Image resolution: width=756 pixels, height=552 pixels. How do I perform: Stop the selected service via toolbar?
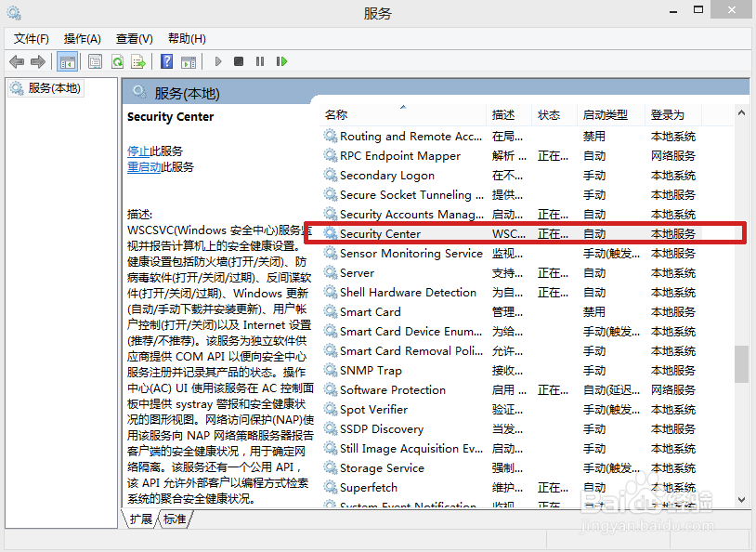pos(238,61)
